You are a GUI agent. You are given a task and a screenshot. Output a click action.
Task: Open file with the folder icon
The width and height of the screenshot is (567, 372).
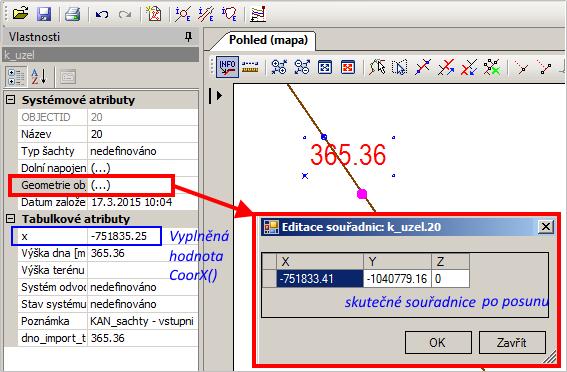20,14
